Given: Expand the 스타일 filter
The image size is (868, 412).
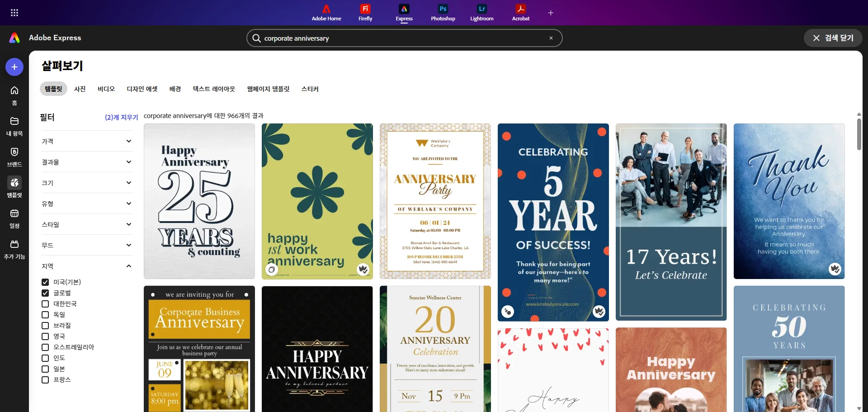Looking at the screenshot, I should [87, 224].
